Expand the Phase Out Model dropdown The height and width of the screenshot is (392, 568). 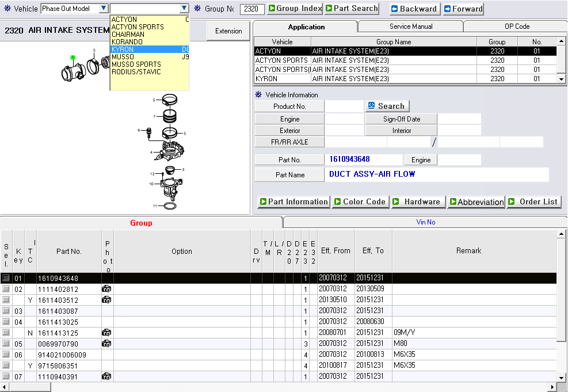coord(103,9)
